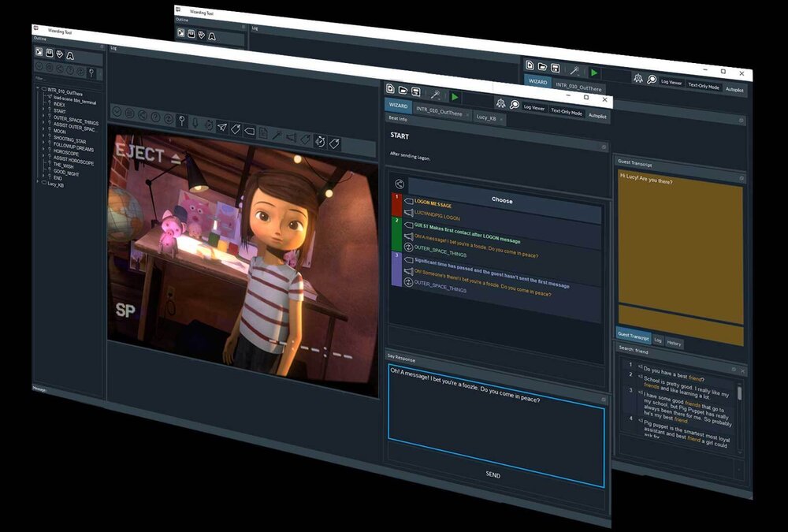Open the History tab below the transcript

(675, 344)
